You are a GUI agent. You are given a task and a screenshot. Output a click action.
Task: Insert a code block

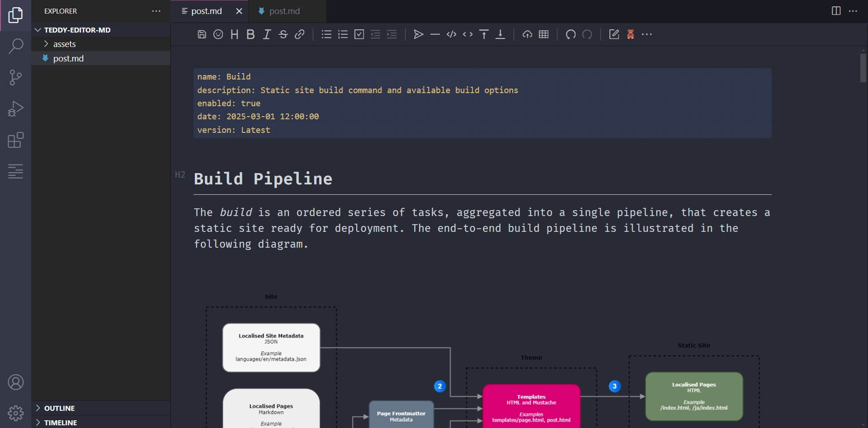pos(451,34)
